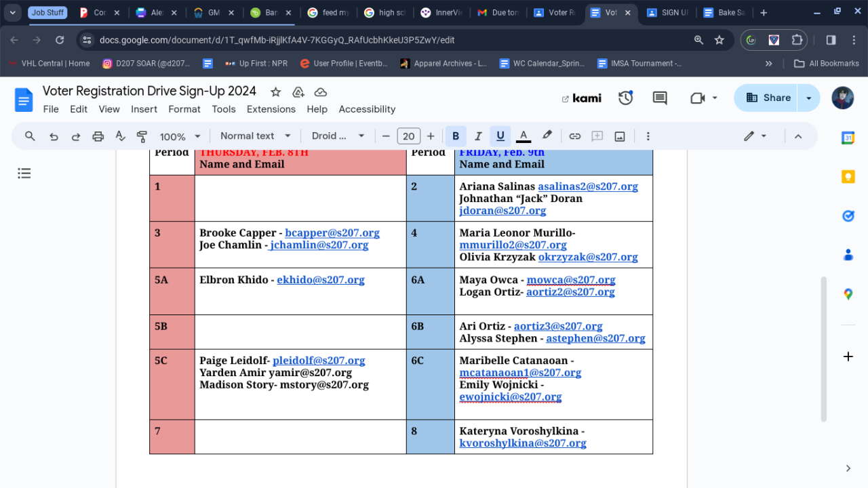Screen dimensions: 868x488
Task: Select the paint format tool
Action: (x=142, y=136)
